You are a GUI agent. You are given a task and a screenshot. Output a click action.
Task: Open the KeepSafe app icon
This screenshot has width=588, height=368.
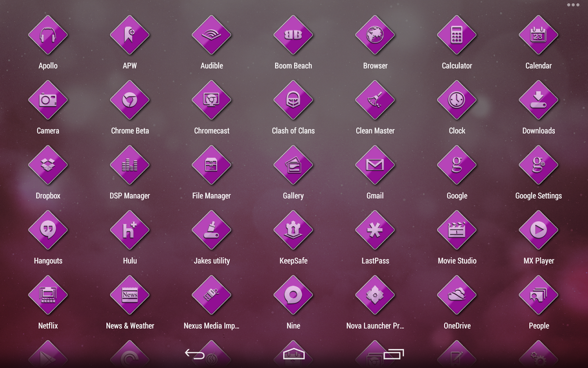click(293, 230)
